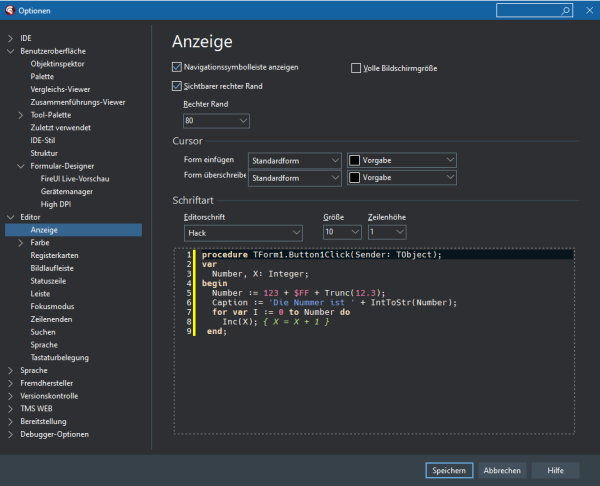
Task: Toggle Navigationssymbolleiste anzeigen checkbox
Action: 177,67
